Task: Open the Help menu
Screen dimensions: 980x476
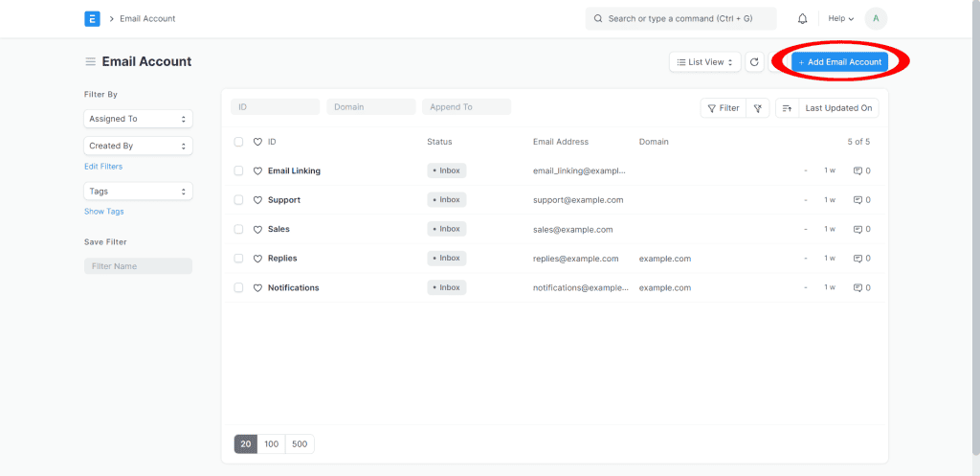Action: coord(841,18)
